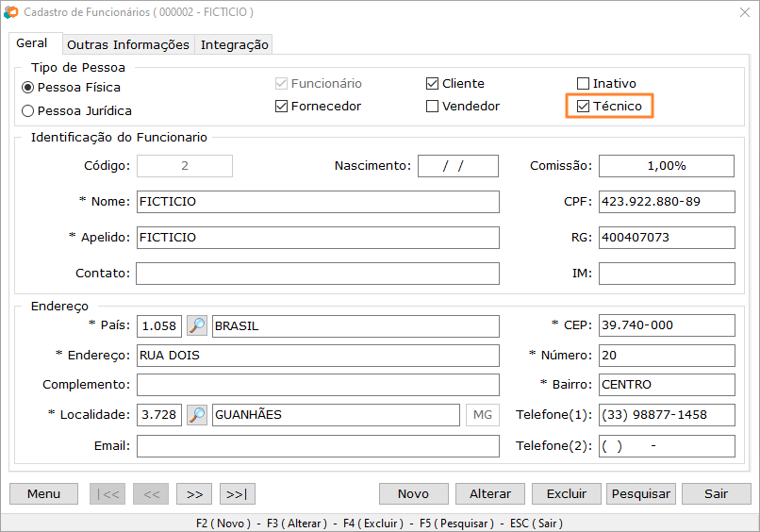760x532 pixels.
Task: Jump to the last record
Action: (x=238, y=493)
